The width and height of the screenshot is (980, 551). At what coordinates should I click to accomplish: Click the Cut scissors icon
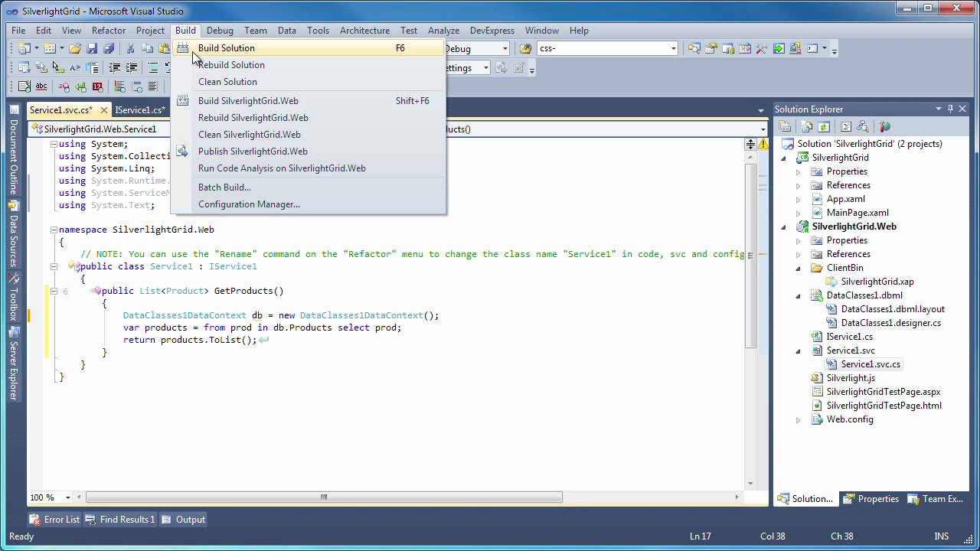pyautogui.click(x=131, y=48)
